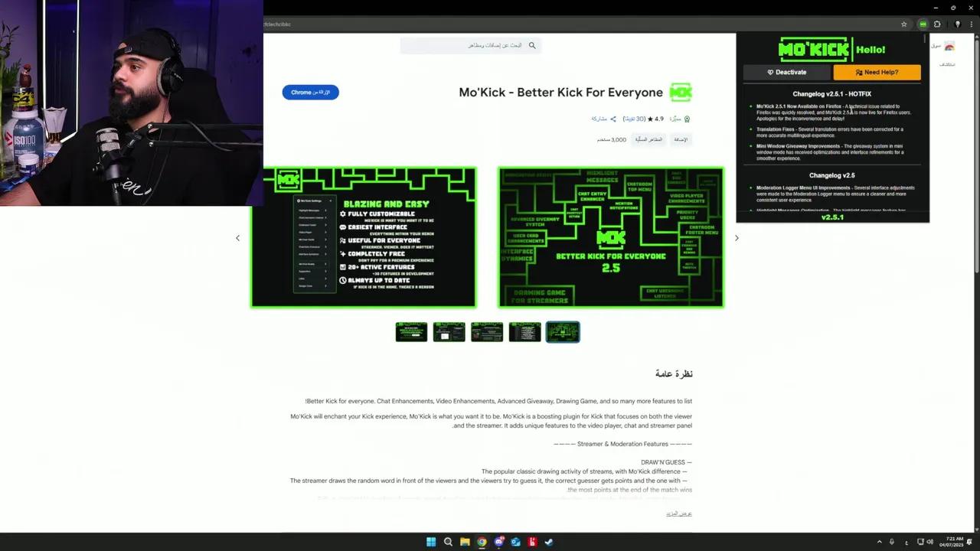
Task: Open the network tray icon
Action: tap(920, 542)
